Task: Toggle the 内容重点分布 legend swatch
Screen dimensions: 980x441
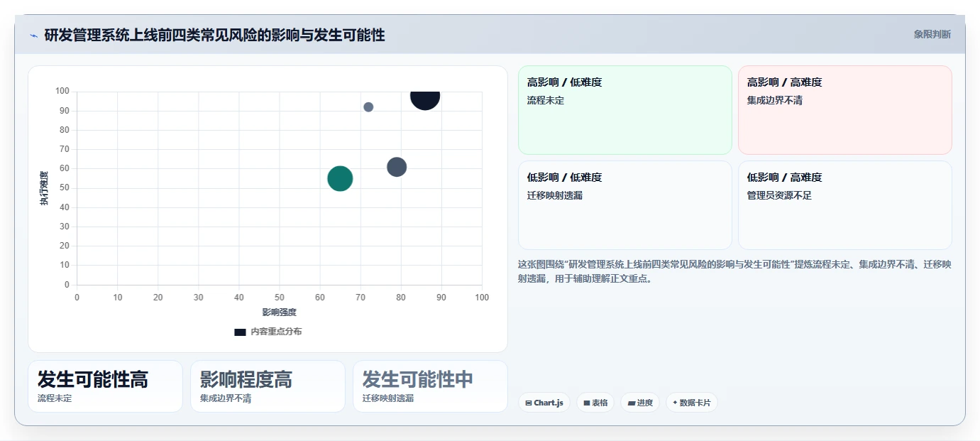Action: [240, 332]
